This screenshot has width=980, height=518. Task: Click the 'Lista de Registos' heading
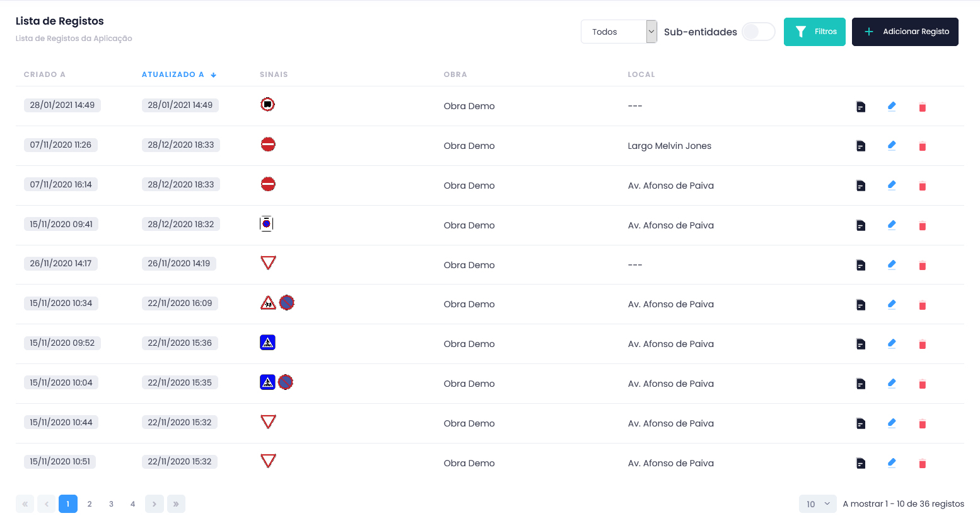point(60,21)
